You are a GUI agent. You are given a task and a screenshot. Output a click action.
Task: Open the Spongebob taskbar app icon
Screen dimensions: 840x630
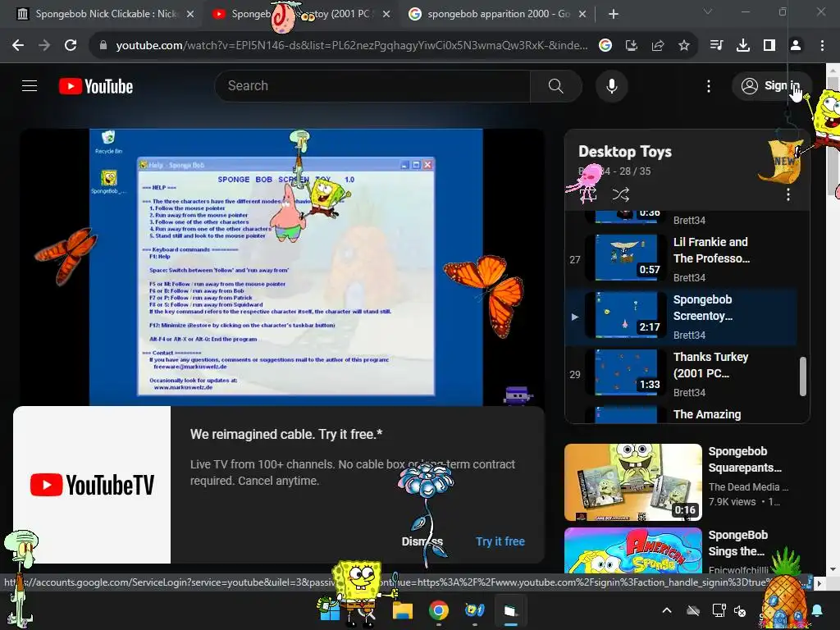475,610
